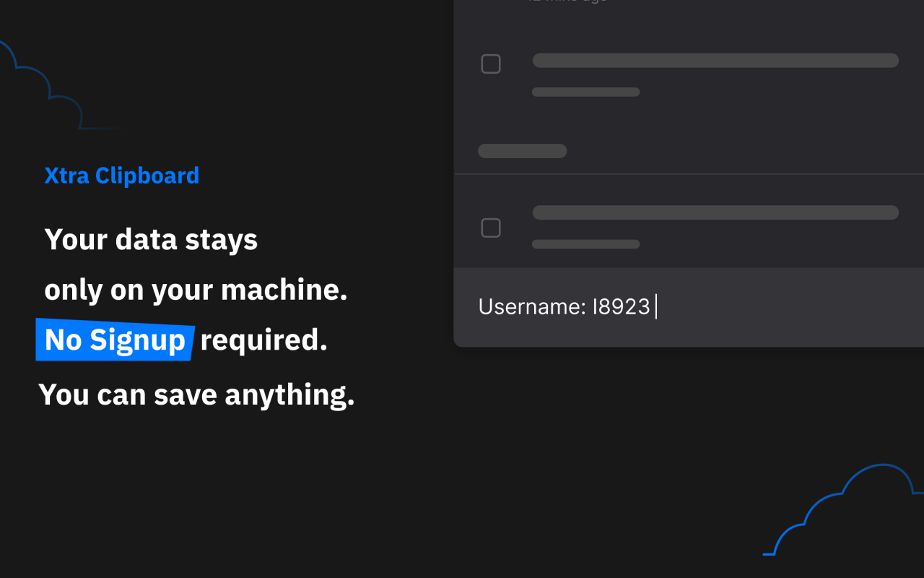Viewport: 924px width, 578px height.
Task: Click the highlighted 'No Signup' badge
Action: click(x=115, y=340)
